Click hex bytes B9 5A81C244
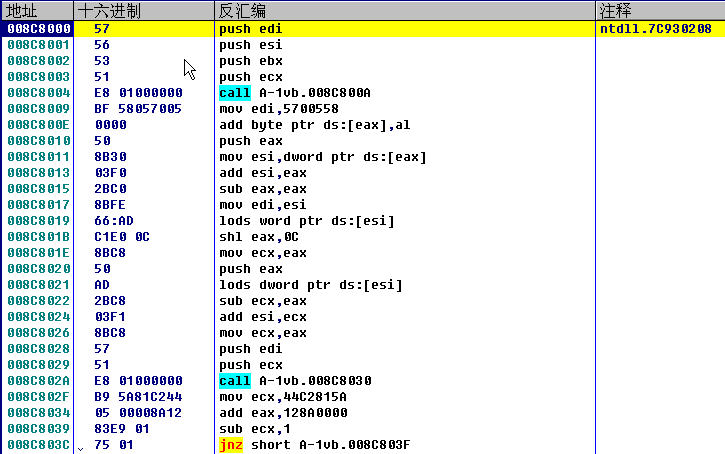The height and width of the screenshot is (454, 725). coord(138,397)
